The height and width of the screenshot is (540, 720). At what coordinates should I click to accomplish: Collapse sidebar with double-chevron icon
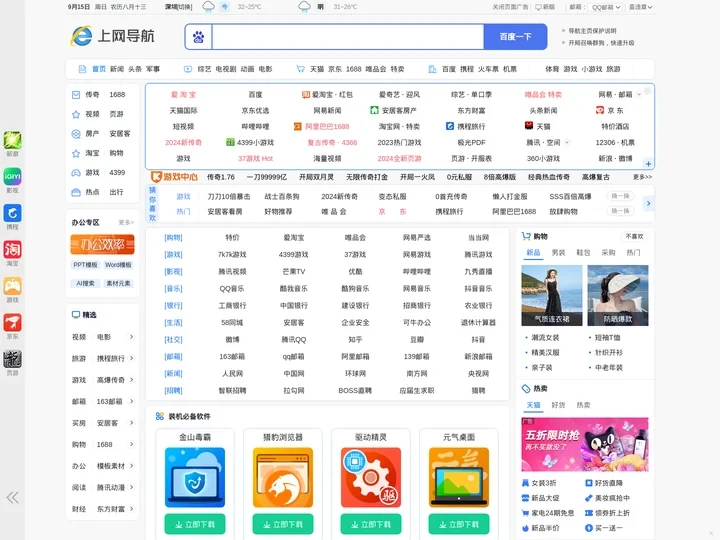[12, 497]
